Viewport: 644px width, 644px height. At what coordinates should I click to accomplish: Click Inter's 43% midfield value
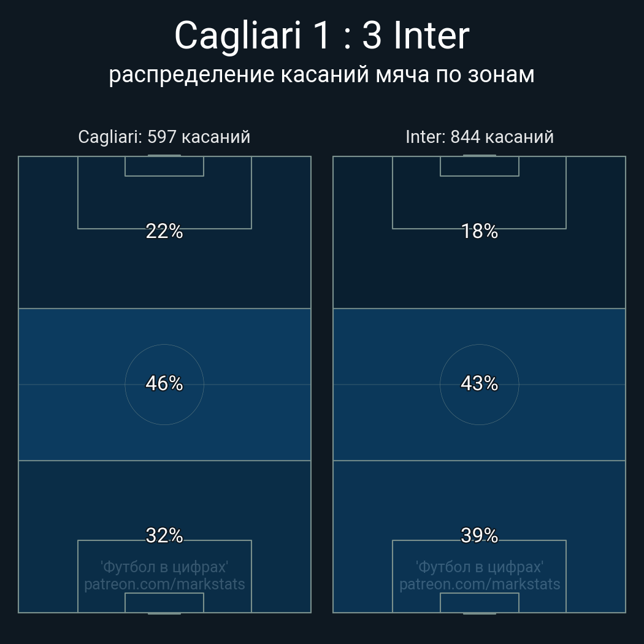pyautogui.click(x=480, y=383)
